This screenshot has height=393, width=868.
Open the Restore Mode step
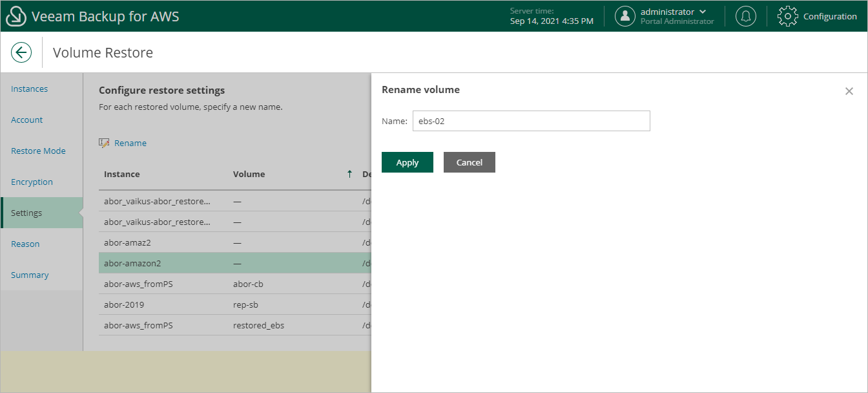(38, 151)
